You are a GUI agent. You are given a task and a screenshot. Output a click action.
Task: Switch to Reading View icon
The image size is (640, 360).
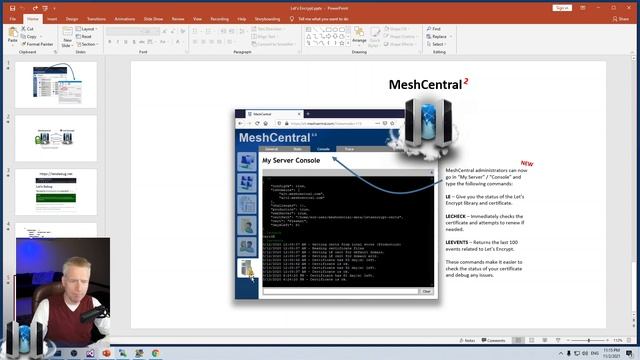tap(545, 340)
